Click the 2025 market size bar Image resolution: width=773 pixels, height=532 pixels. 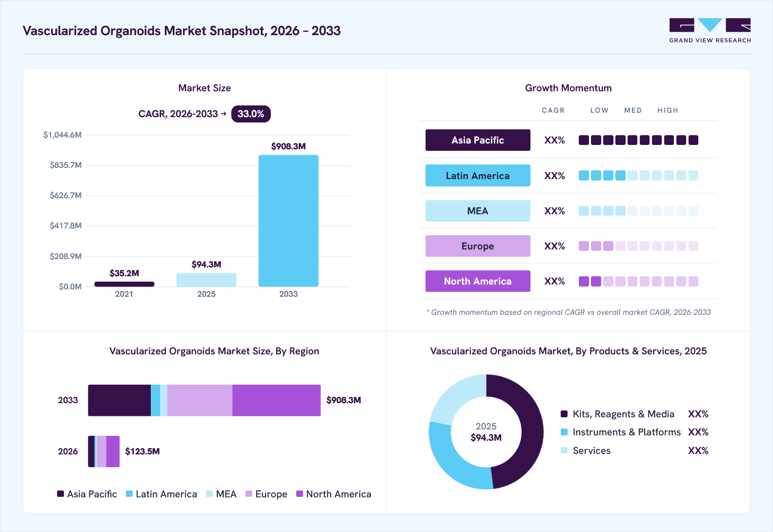click(206, 280)
